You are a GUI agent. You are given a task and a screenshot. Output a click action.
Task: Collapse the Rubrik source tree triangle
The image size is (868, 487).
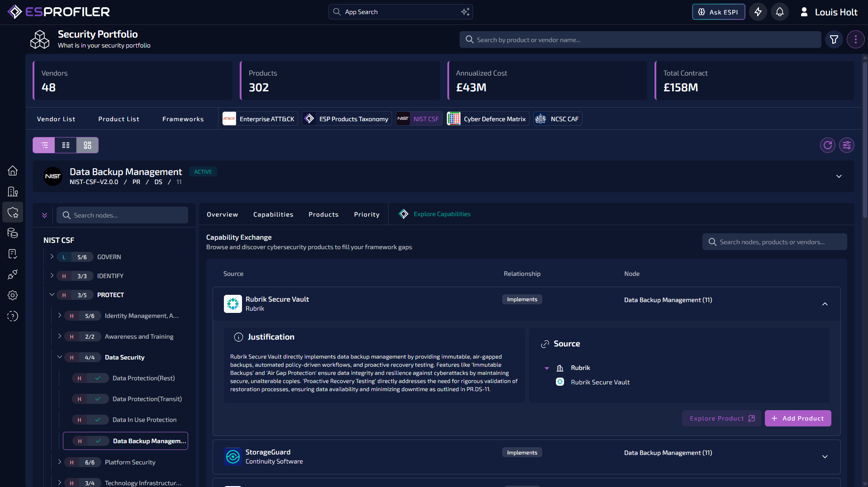point(547,368)
